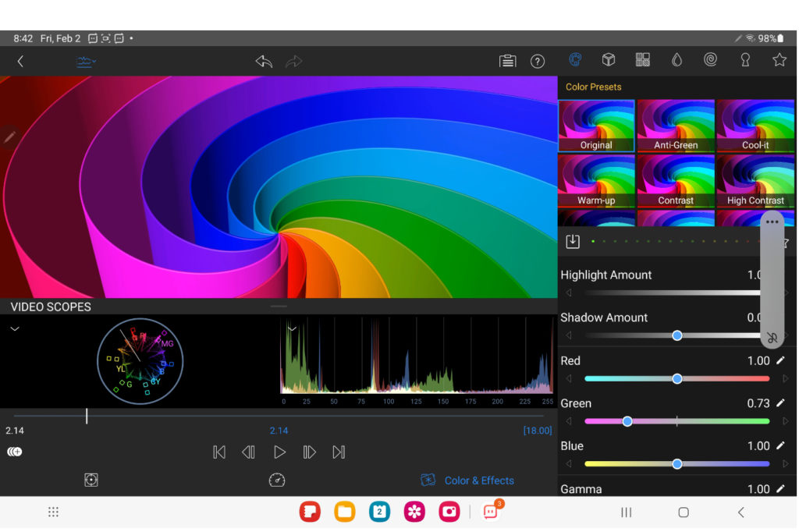The image size is (799, 532).
Task: Open the three-dots overlay menu
Action: point(772,222)
